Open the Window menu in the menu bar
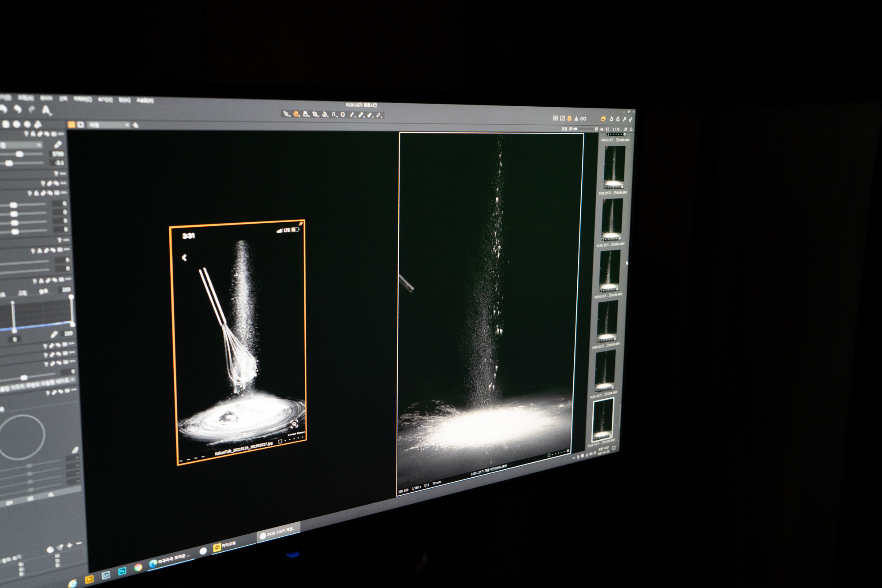 pos(125,100)
